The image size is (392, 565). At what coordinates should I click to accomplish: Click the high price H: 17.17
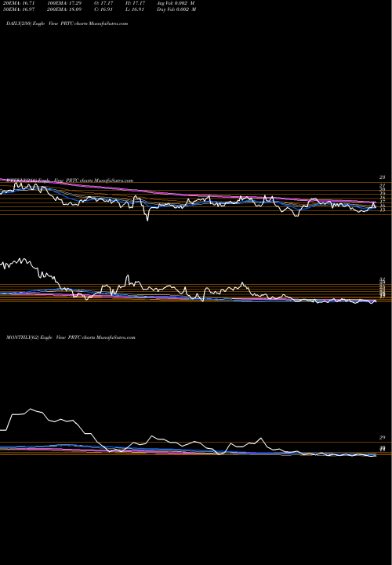pyautogui.click(x=135, y=3)
